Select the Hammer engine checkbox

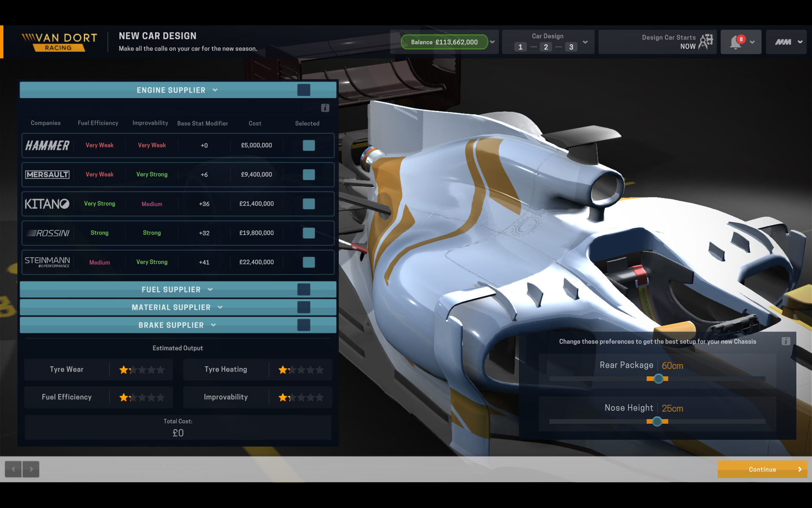309,145
